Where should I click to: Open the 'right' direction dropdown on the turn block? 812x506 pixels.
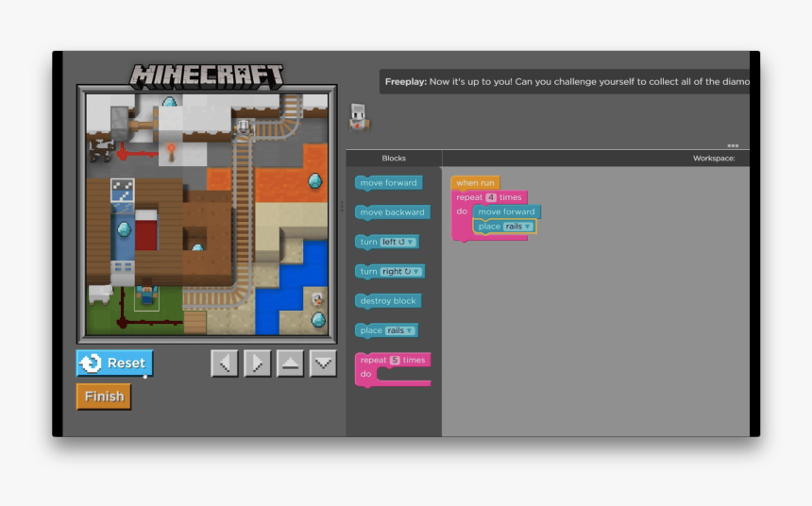(400, 271)
